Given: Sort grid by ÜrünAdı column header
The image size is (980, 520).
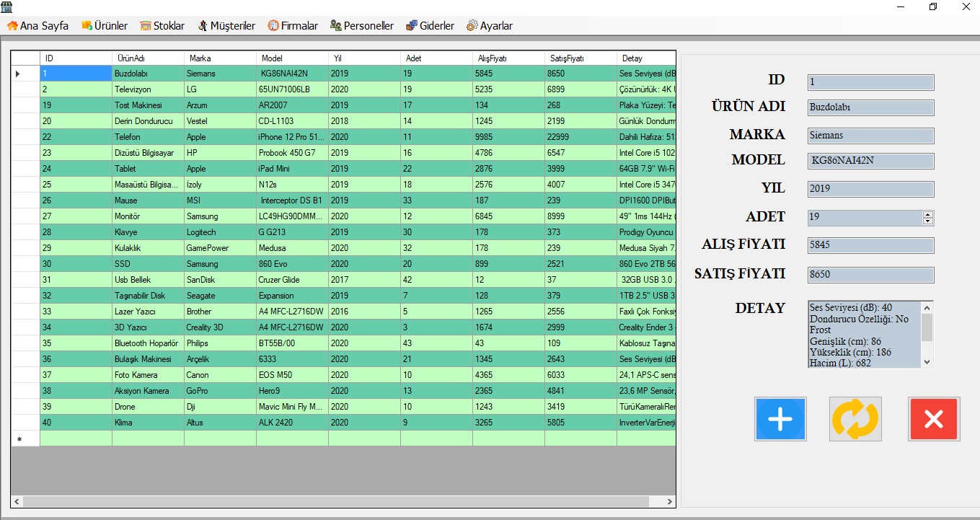Looking at the screenshot, I should (x=148, y=58).
